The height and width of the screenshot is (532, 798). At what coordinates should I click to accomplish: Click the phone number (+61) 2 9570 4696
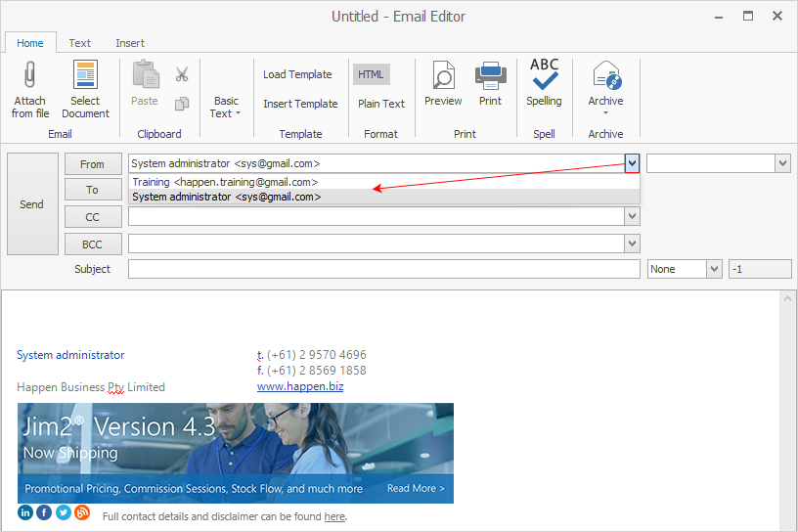317,355
